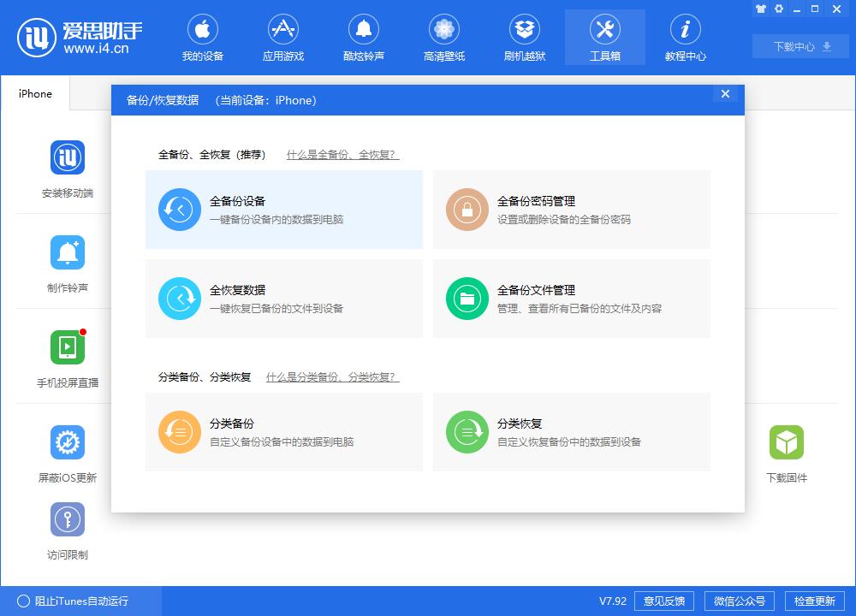Switch to the iPhone tab

coord(34,94)
